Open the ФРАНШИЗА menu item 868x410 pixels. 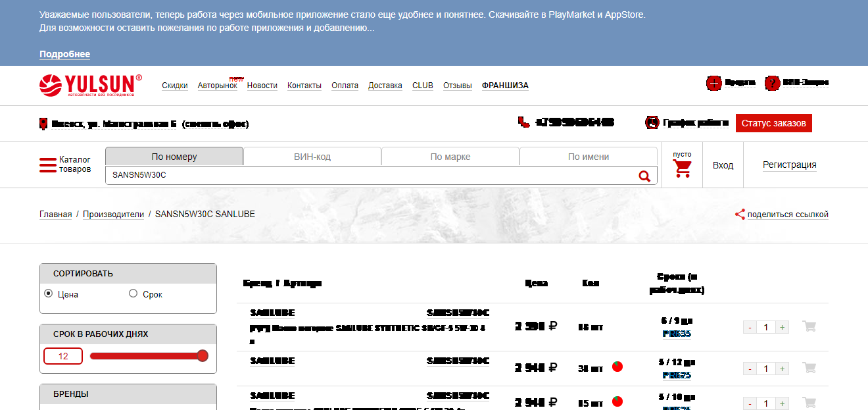click(x=505, y=86)
